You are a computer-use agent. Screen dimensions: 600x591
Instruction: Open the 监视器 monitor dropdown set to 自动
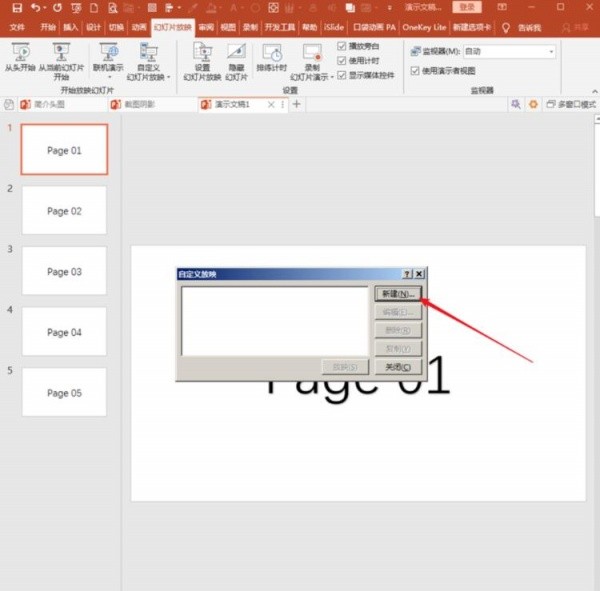tap(509, 51)
